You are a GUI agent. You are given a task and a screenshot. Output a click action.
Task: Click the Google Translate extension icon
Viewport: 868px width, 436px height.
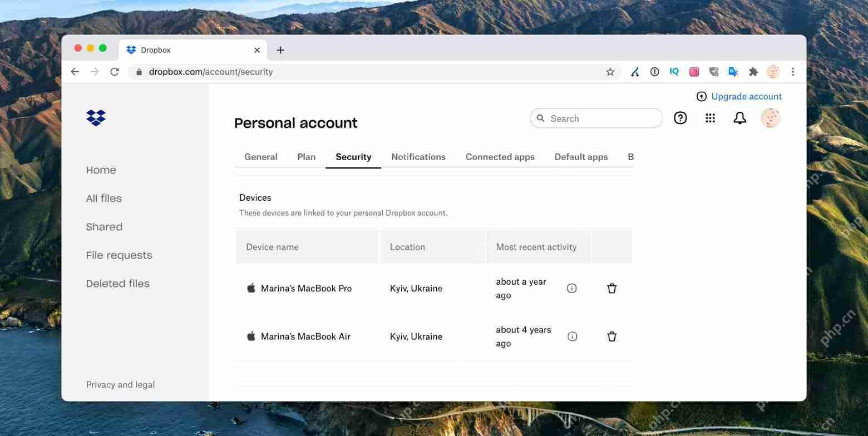pos(733,72)
